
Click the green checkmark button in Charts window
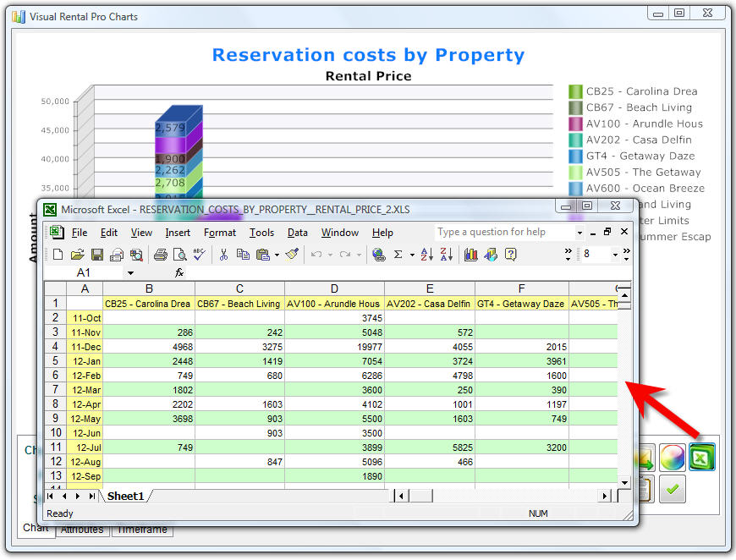pos(673,489)
